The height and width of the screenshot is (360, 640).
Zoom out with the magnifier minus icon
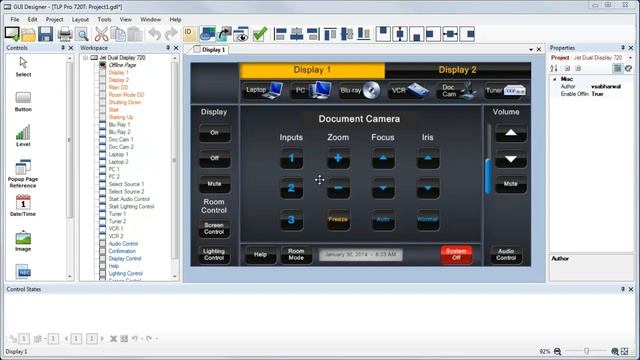(x=558, y=351)
